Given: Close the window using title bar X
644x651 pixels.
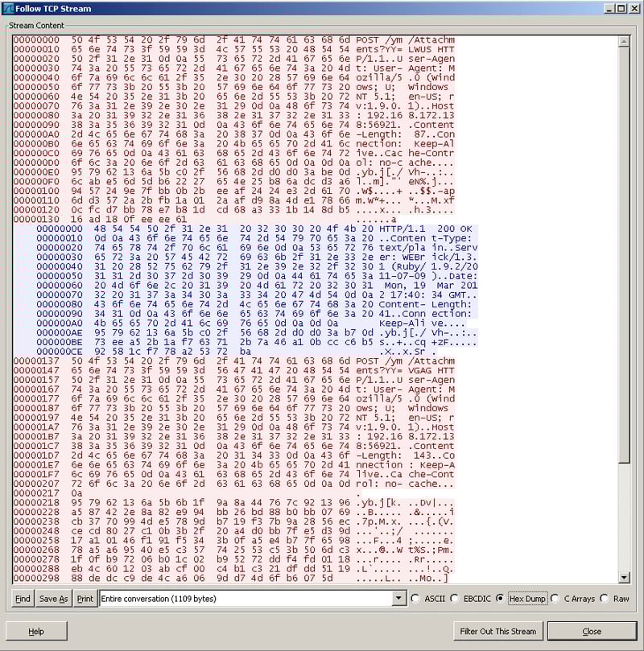Looking at the screenshot, I should [634, 8].
